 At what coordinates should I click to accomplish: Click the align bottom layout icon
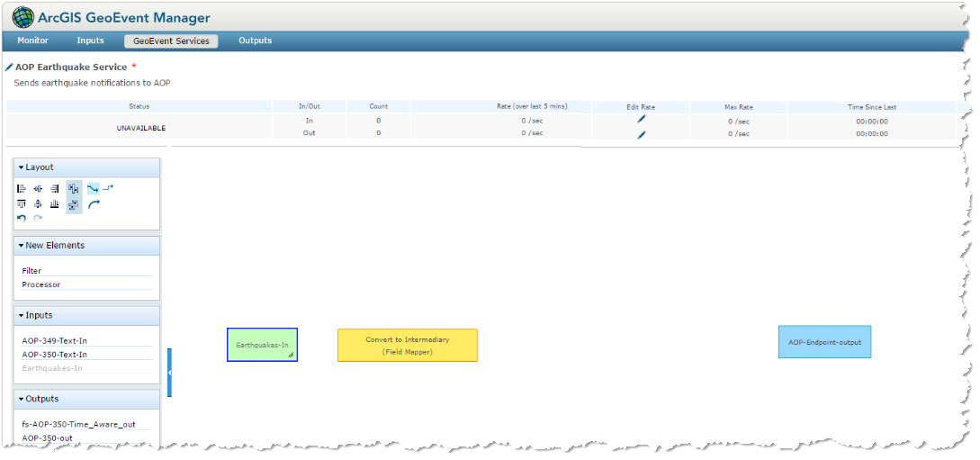(x=54, y=204)
